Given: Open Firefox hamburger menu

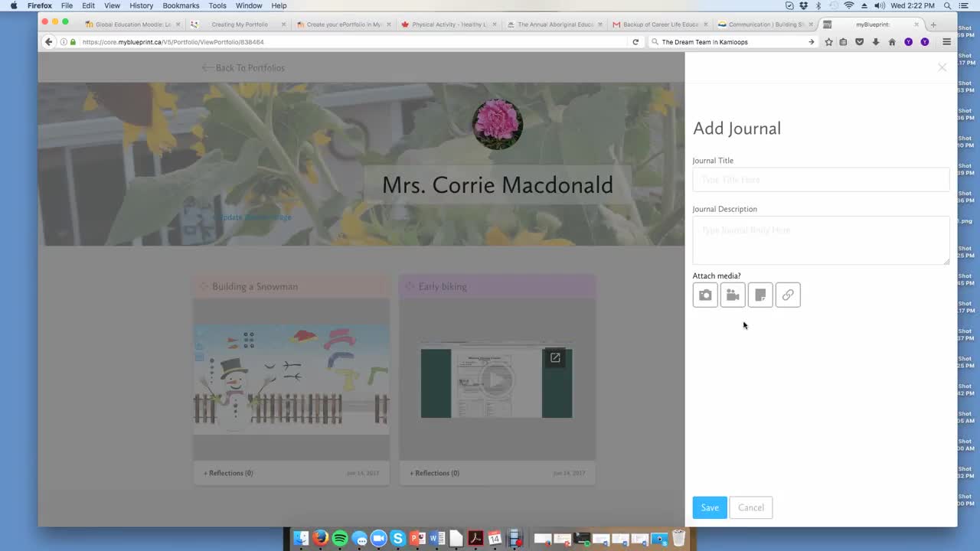Looking at the screenshot, I should (x=946, y=42).
